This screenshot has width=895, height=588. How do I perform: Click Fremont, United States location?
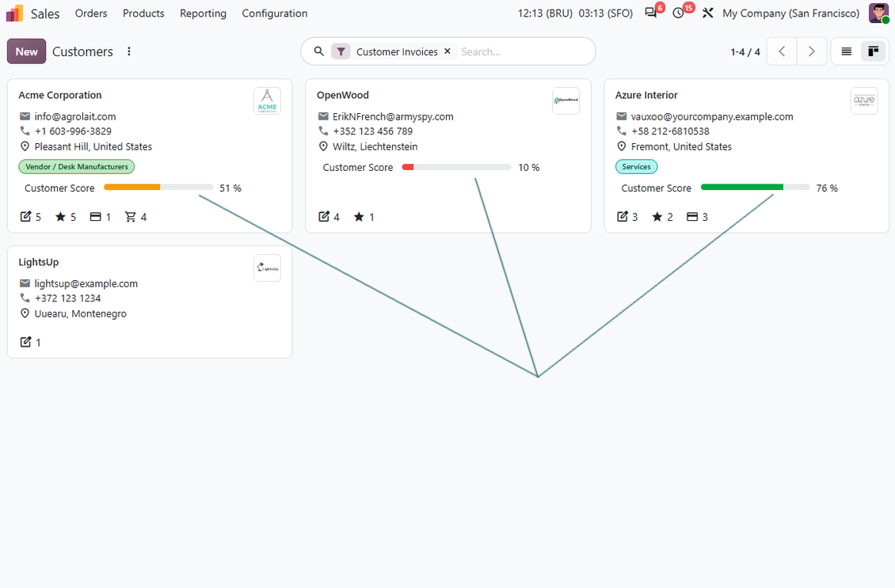[x=681, y=146]
